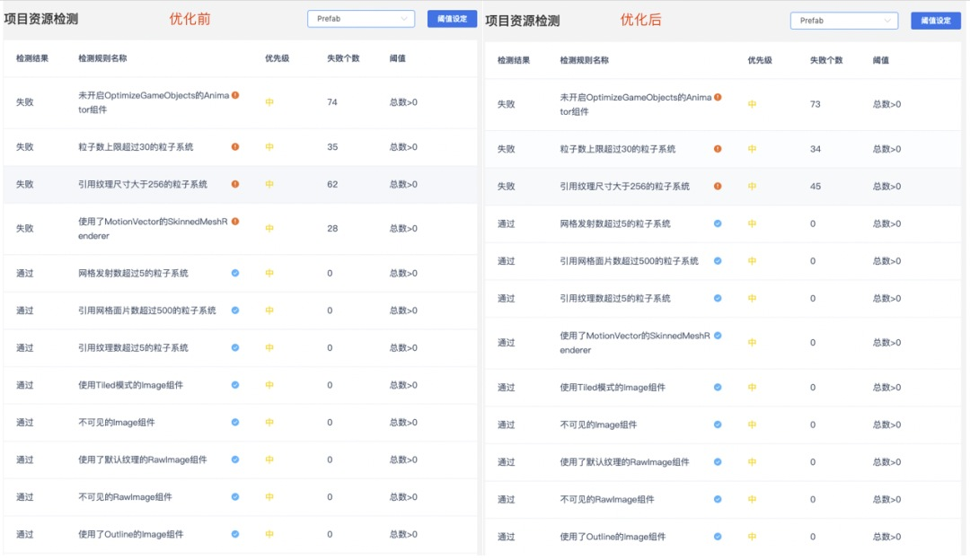Select the failure count 28 cell
This screenshot has width=970, height=560.
pos(332,228)
